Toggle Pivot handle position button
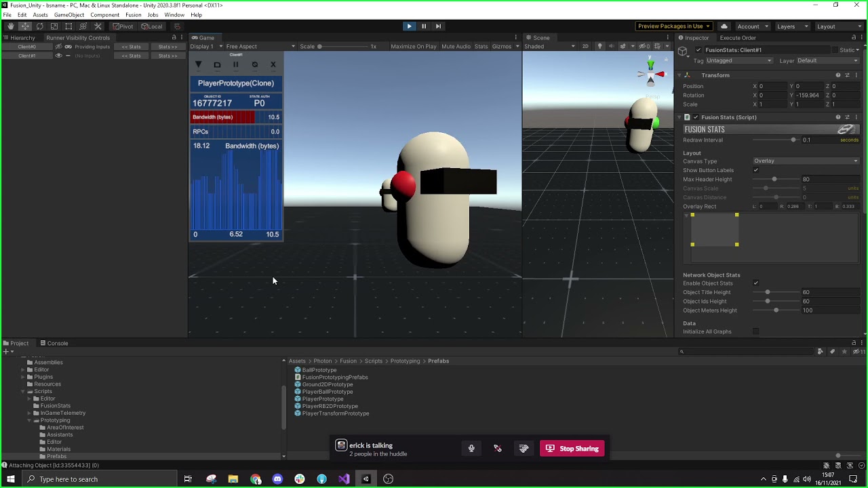Screen dimensions: 868x488 (x=123, y=26)
